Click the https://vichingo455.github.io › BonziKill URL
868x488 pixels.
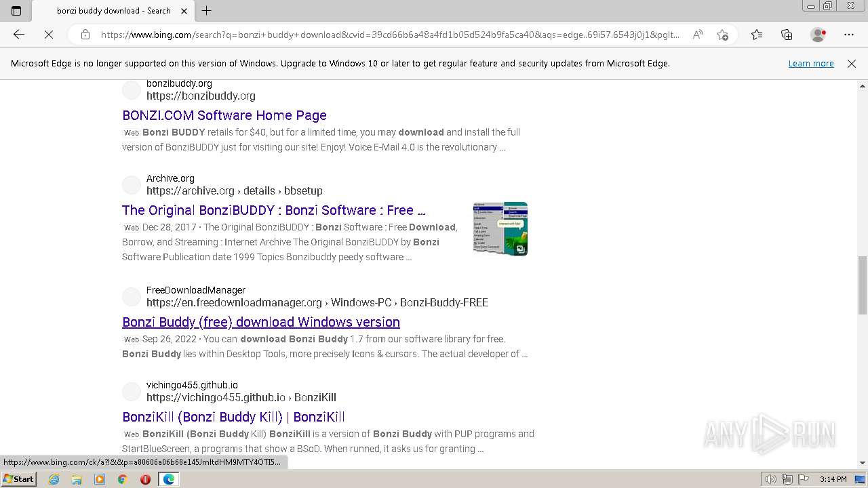pyautogui.click(x=241, y=397)
